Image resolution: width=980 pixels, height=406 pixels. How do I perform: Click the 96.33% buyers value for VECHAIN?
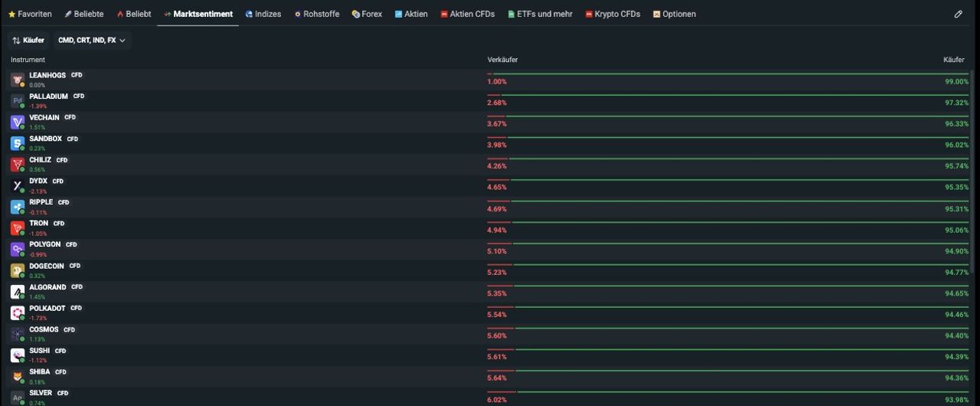[x=956, y=123]
